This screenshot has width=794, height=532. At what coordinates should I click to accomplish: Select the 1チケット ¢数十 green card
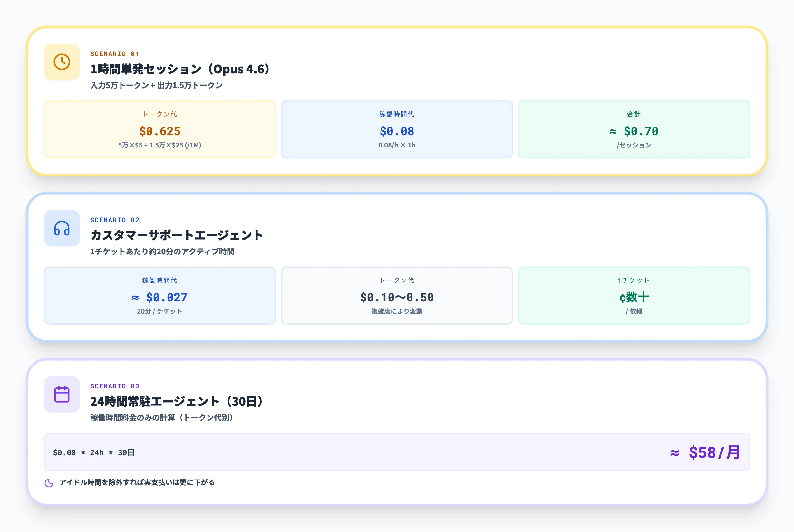click(x=634, y=296)
